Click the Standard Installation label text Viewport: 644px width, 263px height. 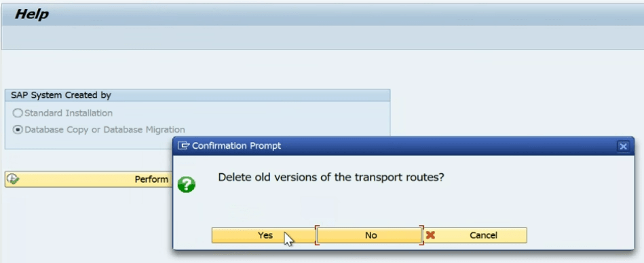point(69,113)
